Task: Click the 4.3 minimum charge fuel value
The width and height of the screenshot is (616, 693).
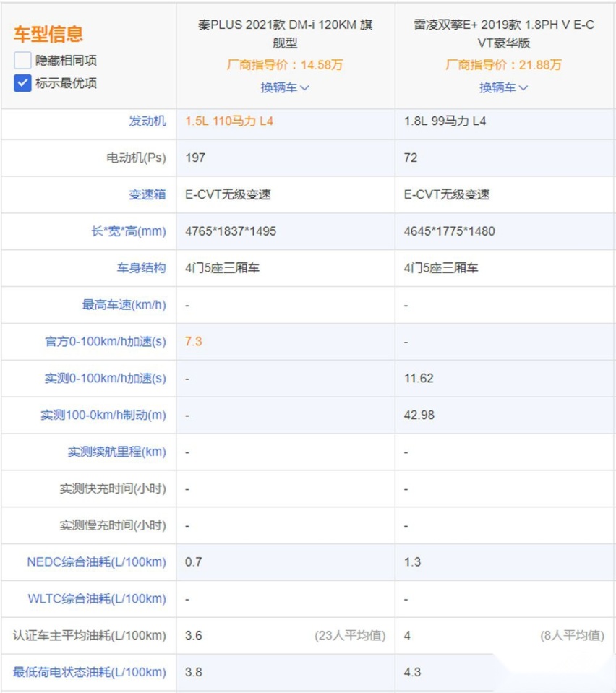Action: [x=412, y=672]
